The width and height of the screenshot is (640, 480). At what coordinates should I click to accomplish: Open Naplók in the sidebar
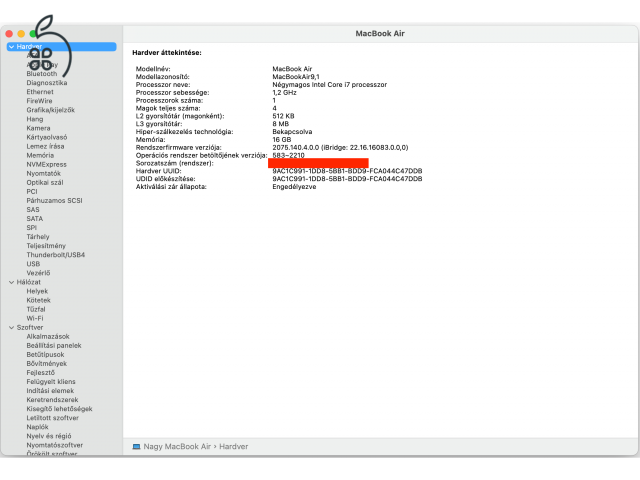[38, 427]
